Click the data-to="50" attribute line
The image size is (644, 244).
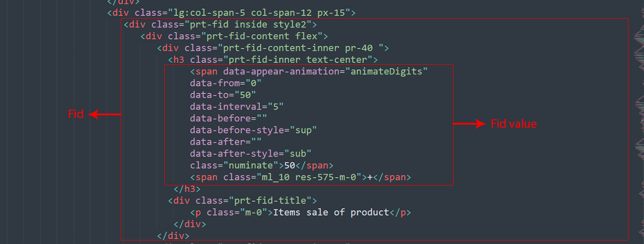(223, 94)
